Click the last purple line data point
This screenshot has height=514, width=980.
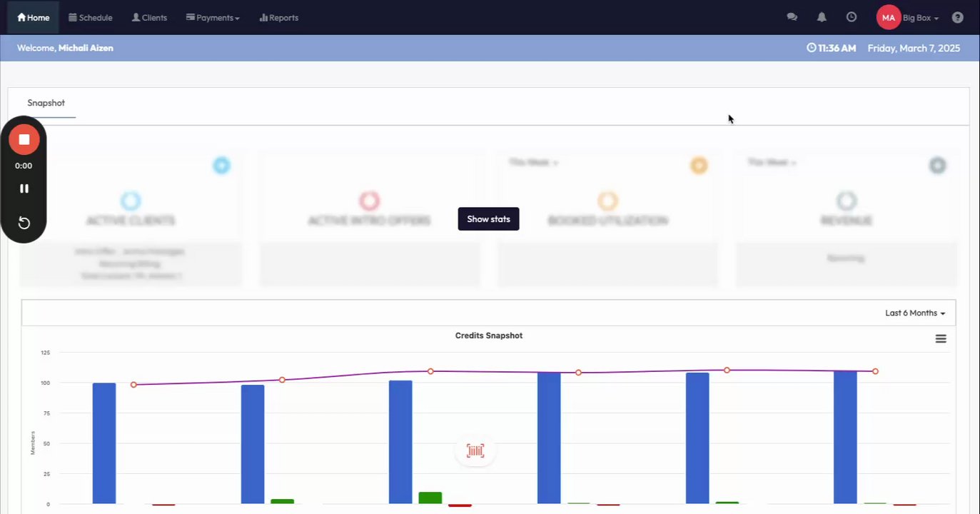coord(875,371)
